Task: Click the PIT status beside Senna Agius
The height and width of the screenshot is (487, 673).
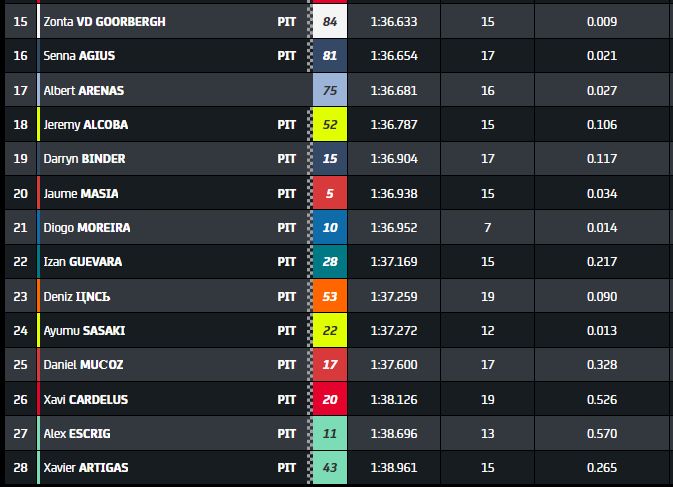Action: click(x=287, y=56)
